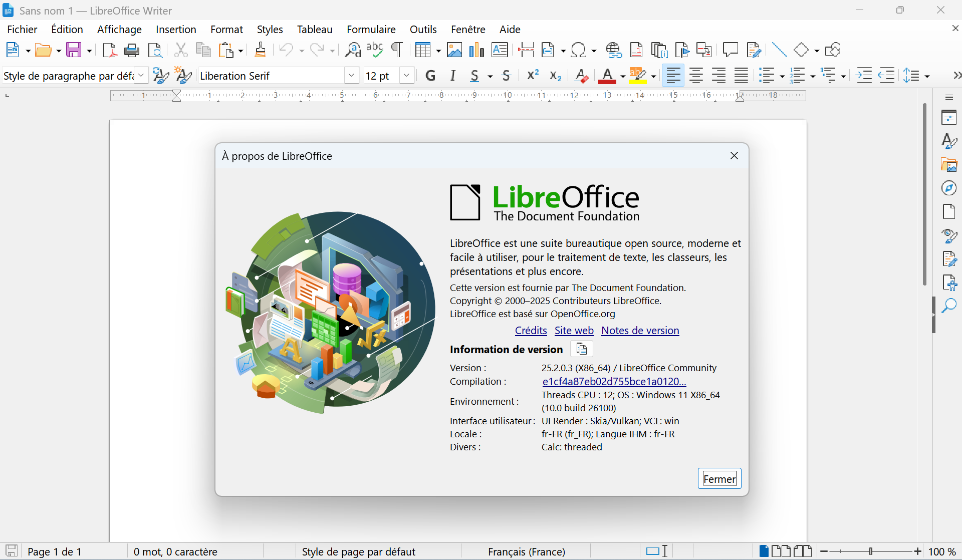
Task: Click the Clone formatting brush icon
Action: (x=260, y=50)
